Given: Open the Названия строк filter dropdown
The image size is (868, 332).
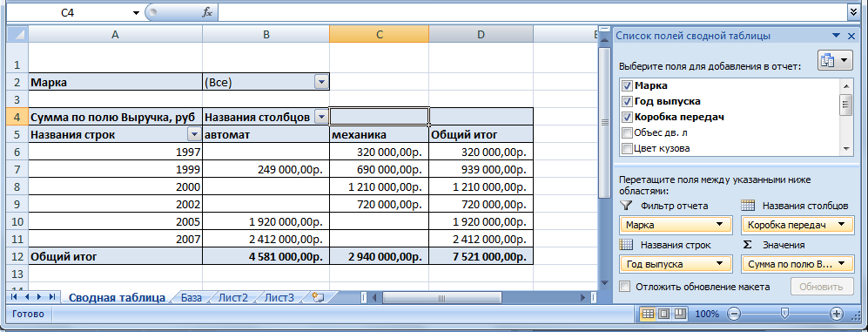Looking at the screenshot, I should [194, 134].
